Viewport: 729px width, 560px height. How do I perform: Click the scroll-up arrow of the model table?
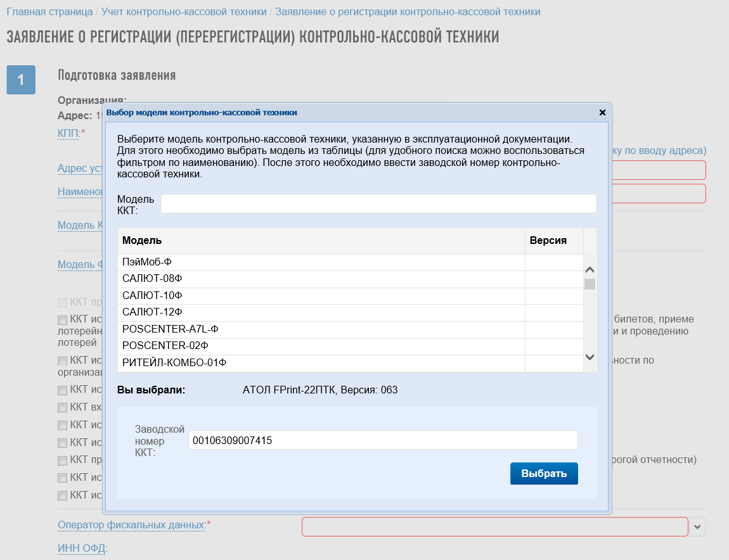pos(590,269)
